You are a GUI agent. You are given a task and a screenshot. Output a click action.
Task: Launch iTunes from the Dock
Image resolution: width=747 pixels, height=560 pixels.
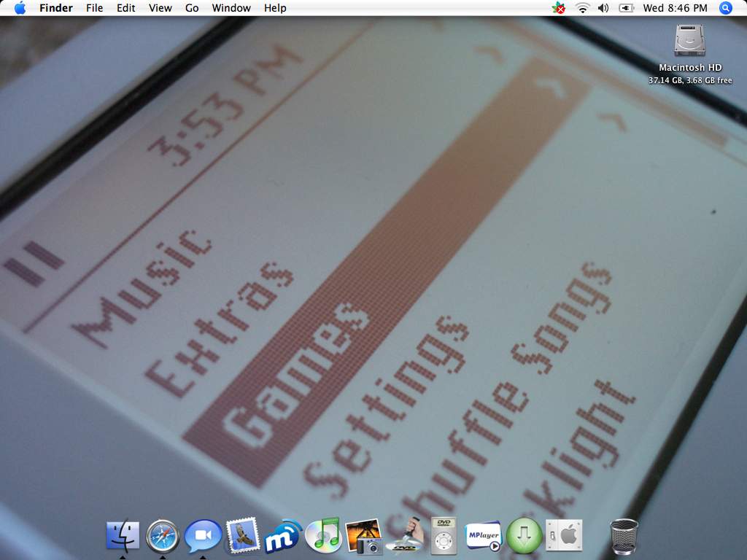point(323,536)
